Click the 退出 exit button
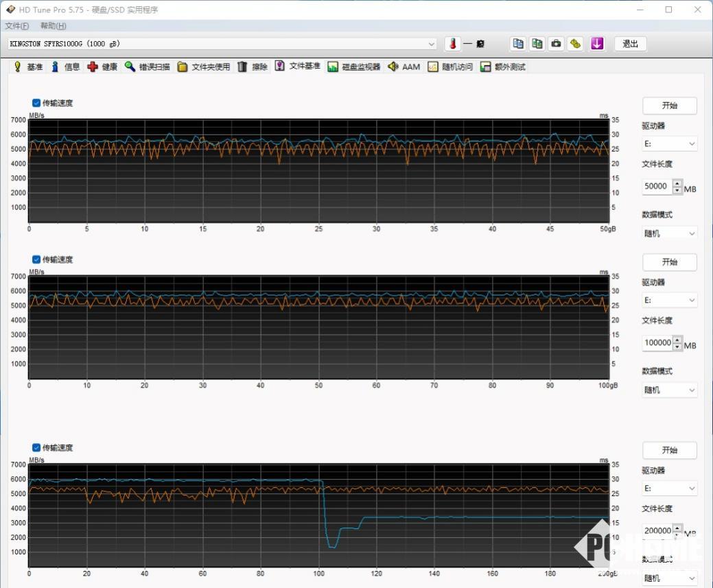The image size is (713, 588). 630,44
